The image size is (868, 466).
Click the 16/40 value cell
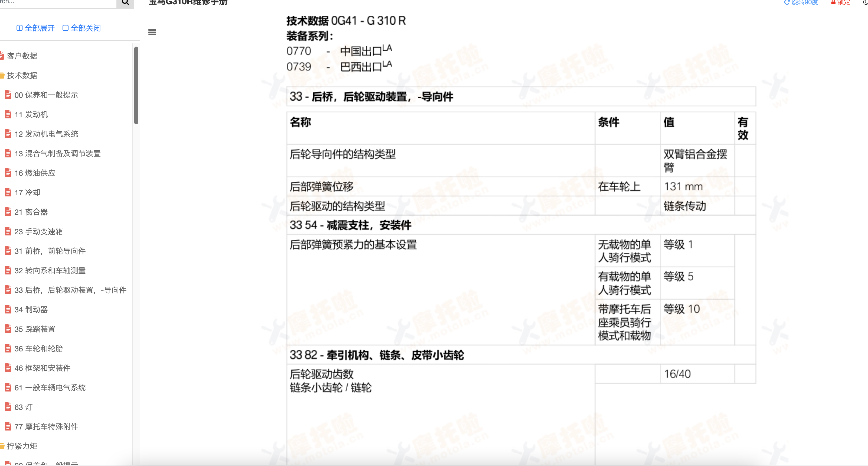tap(697, 374)
